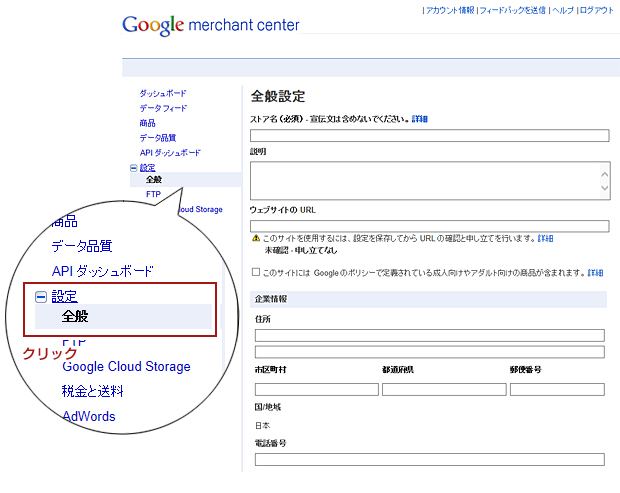620x493 pixels.
Task: Click inside the ストア名 input field
Action: pos(429,136)
